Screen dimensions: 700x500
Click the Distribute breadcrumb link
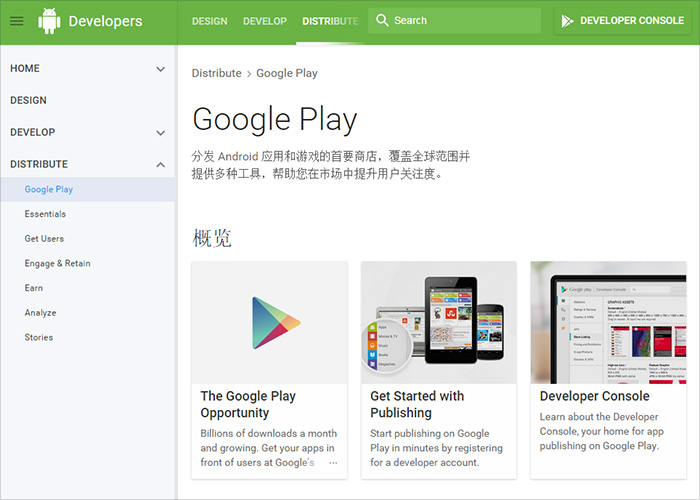tap(217, 73)
